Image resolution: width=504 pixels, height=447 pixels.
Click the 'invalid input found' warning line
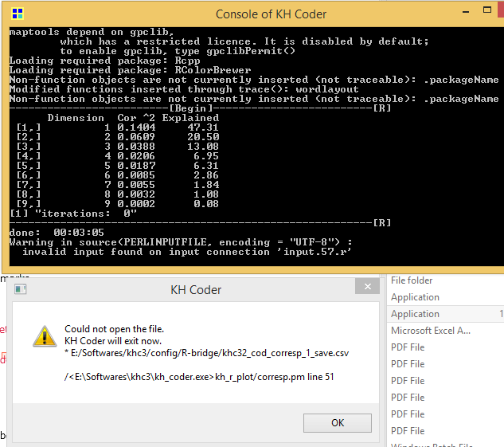click(187, 252)
